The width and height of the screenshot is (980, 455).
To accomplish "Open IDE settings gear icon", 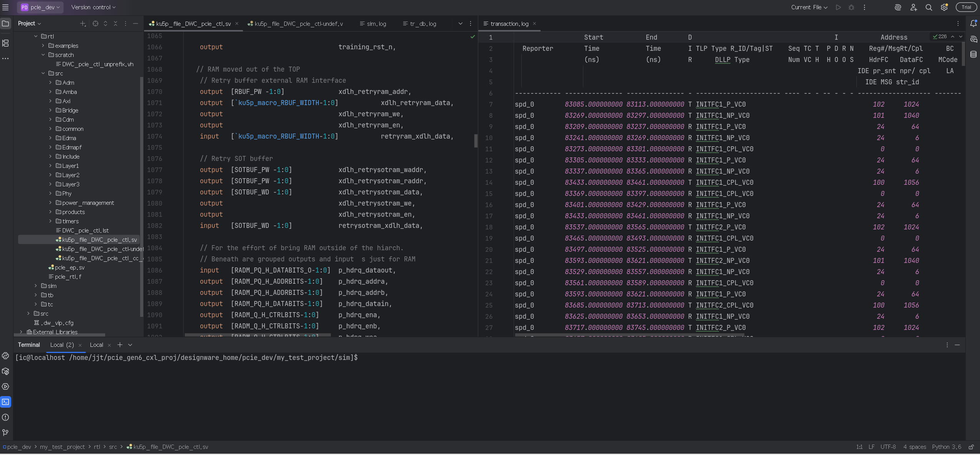I will tap(944, 7).
